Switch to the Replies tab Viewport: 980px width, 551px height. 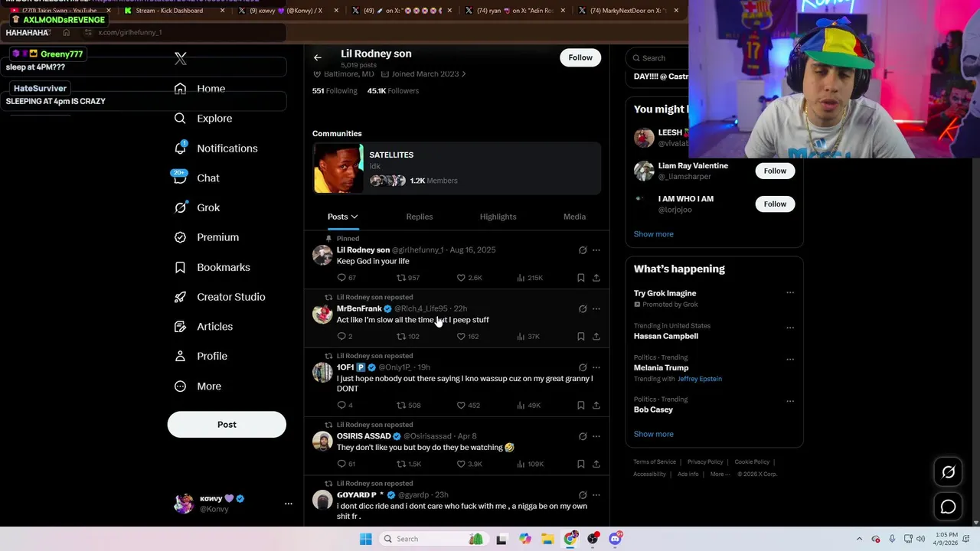pos(420,217)
